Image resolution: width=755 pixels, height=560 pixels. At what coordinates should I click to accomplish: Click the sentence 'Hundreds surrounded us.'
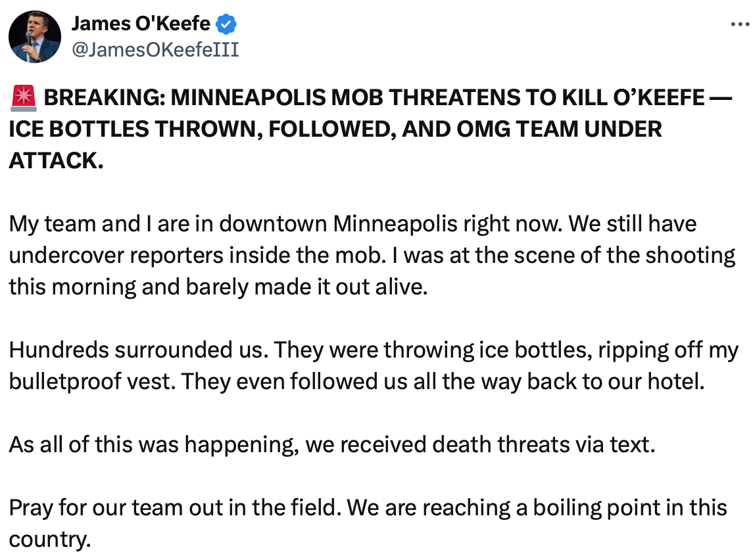tap(137, 350)
